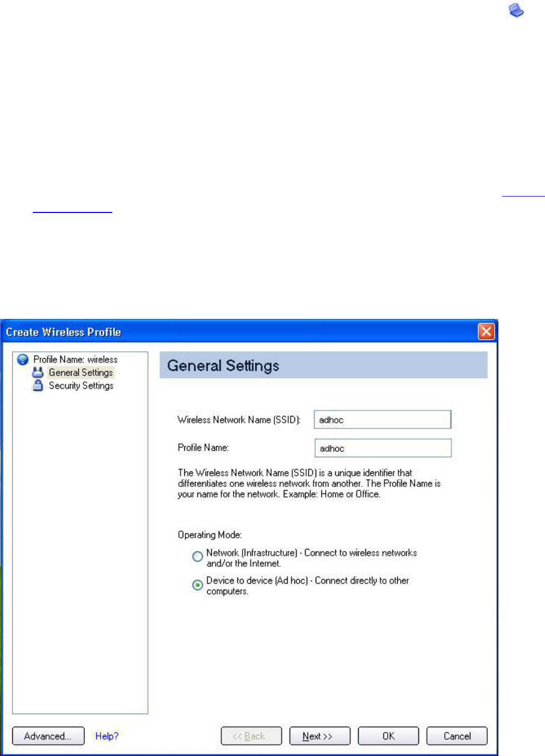Viewport: 545px width, 756px height.
Task: Click the Operating Mode: label
Action: pyautogui.click(x=210, y=535)
